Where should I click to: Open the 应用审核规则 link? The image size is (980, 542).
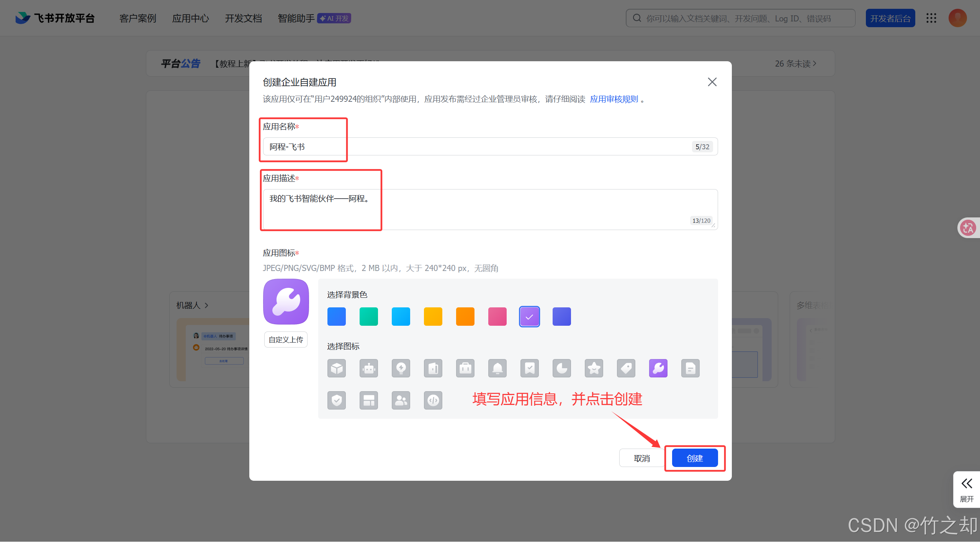point(614,99)
